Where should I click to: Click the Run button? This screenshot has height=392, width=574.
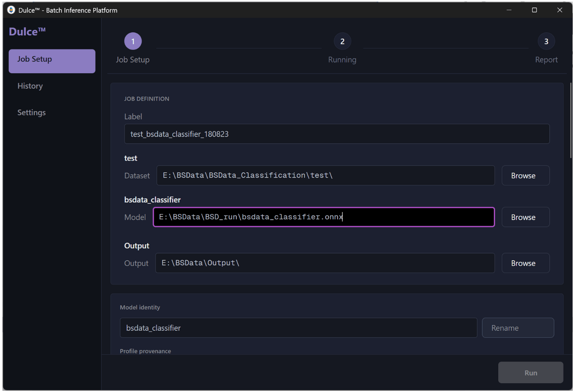point(531,372)
